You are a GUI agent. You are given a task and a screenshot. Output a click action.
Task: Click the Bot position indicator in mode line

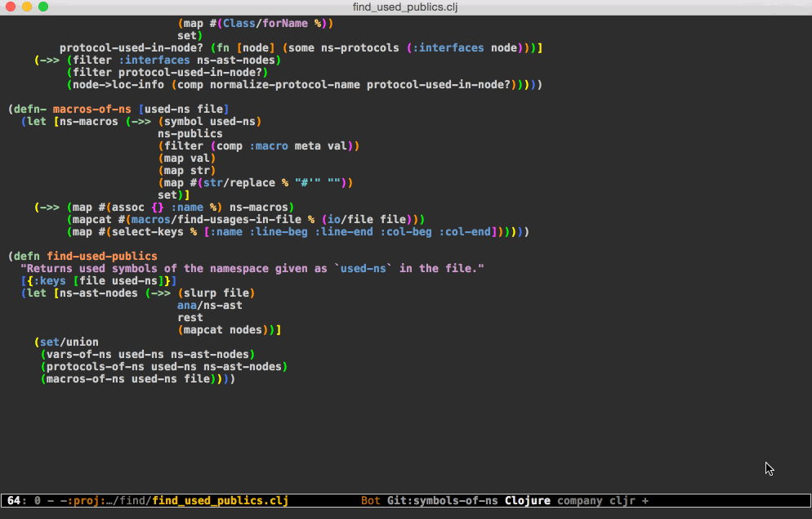pyautogui.click(x=370, y=500)
